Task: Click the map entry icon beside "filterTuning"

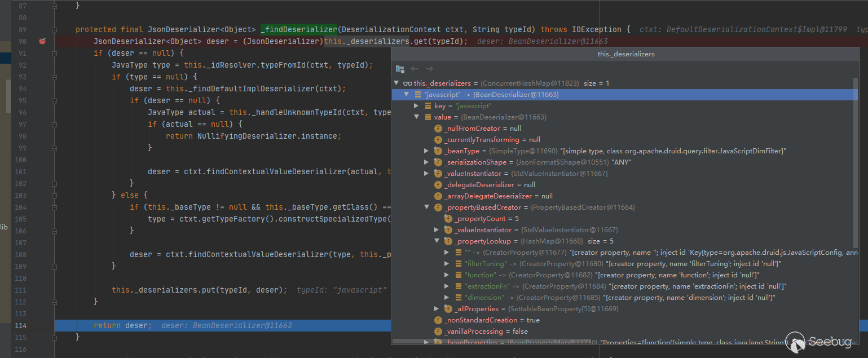Action: pyautogui.click(x=459, y=264)
